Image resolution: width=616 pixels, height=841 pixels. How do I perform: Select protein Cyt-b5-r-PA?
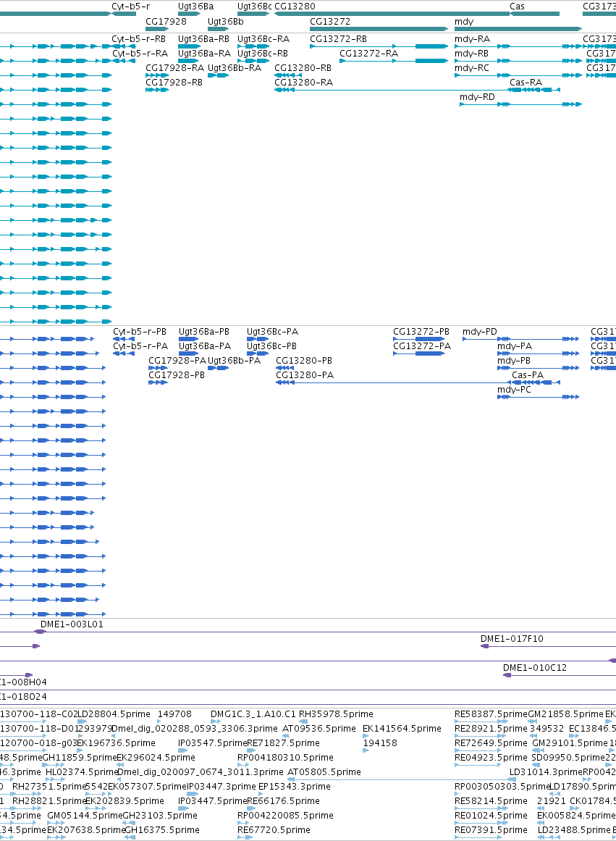[140, 346]
